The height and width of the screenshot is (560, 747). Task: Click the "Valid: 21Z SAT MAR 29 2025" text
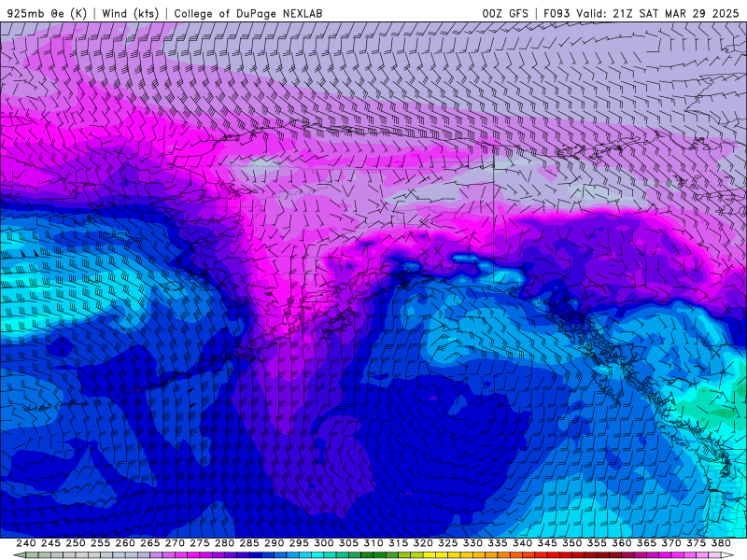point(657,13)
